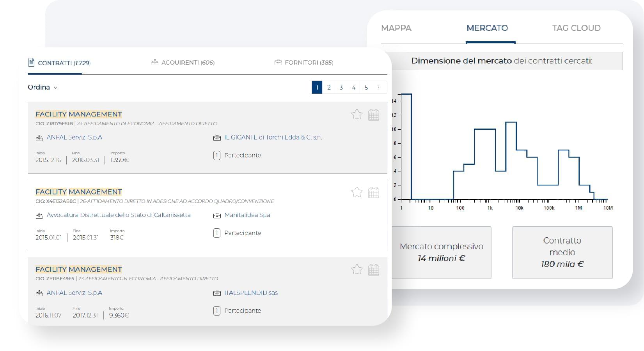The width and height of the screenshot is (644, 351).
Task: Click calendar icon on Manitalidea contract
Action: [x=373, y=192]
